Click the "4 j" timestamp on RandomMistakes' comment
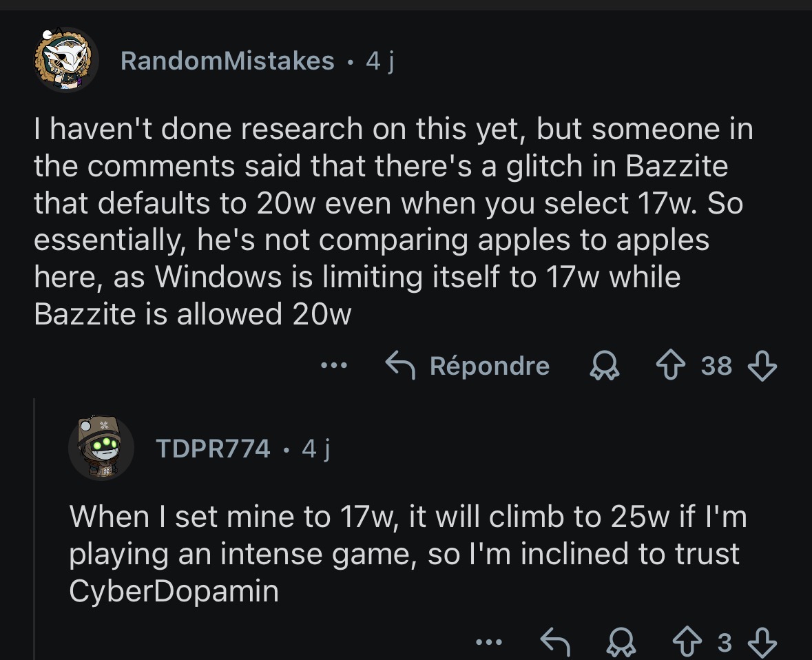Image resolution: width=812 pixels, height=660 pixels. click(x=379, y=61)
